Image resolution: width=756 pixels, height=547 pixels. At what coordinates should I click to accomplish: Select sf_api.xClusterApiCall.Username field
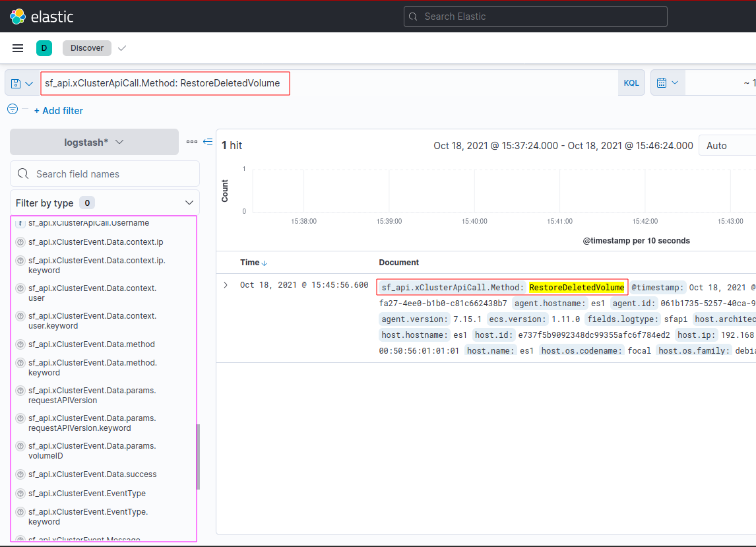(88, 223)
